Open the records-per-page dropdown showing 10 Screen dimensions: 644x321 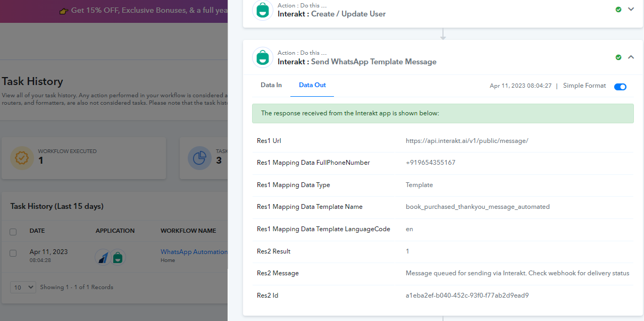pos(23,287)
